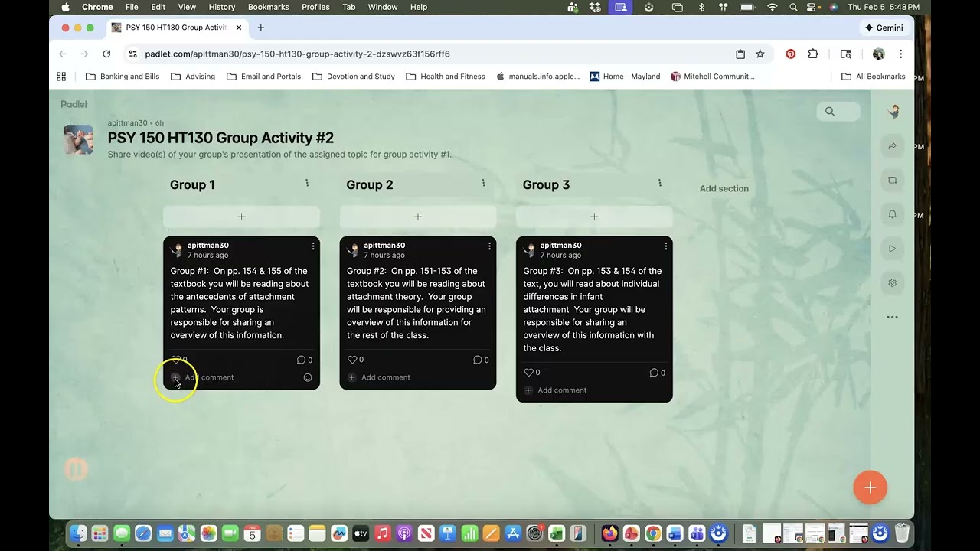The width and height of the screenshot is (980, 551).
Task: Open the Window menu
Action: [383, 7]
